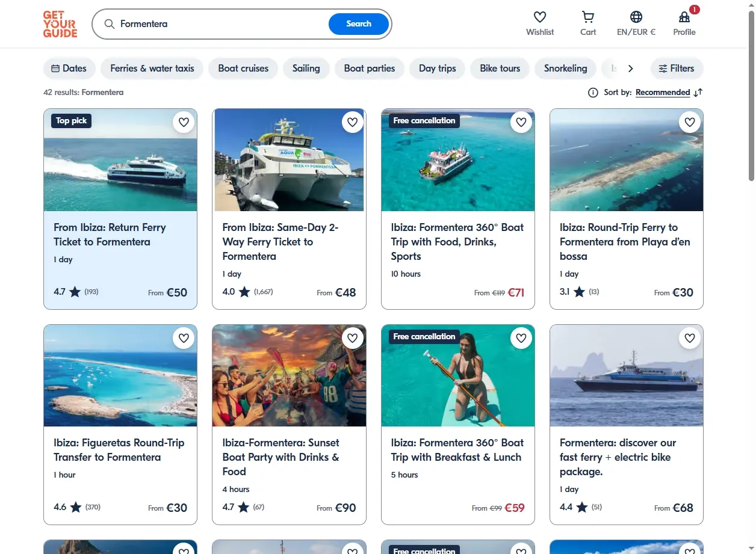The image size is (756, 554).
Task: Select the Sailing category chip
Action: click(306, 69)
